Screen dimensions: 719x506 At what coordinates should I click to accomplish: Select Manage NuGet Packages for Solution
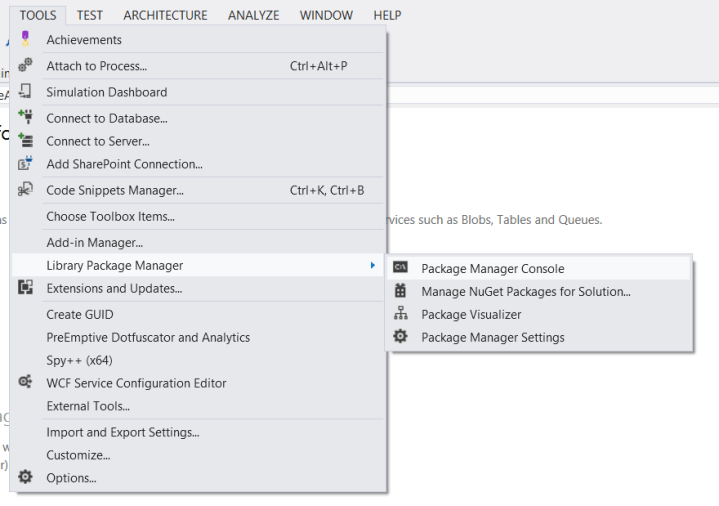[x=525, y=292]
